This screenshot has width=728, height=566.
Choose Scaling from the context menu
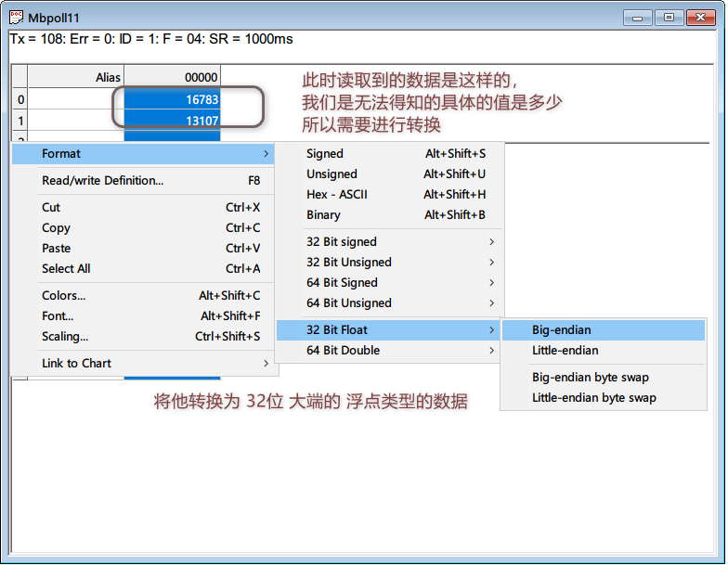coord(143,336)
